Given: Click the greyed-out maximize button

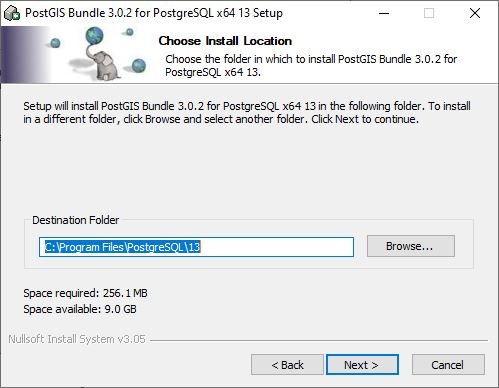Looking at the screenshot, I should tap(429, 13).
